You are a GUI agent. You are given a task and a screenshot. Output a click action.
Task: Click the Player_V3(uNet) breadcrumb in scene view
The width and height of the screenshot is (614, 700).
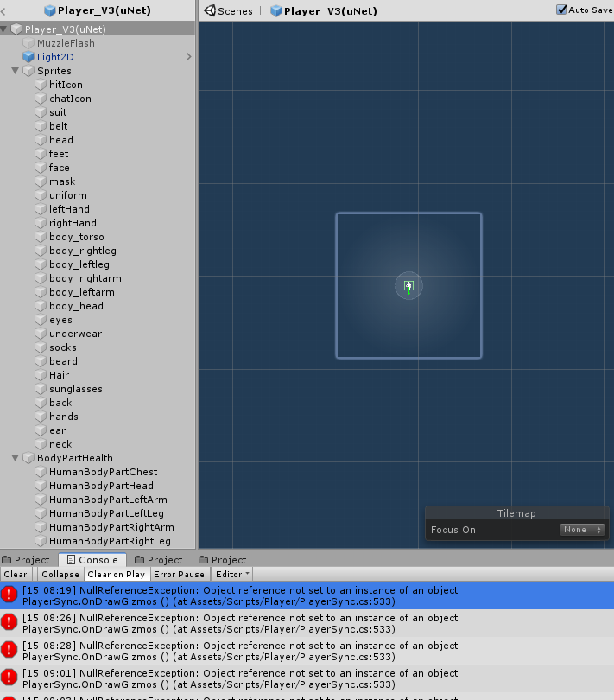coord(324,11)
